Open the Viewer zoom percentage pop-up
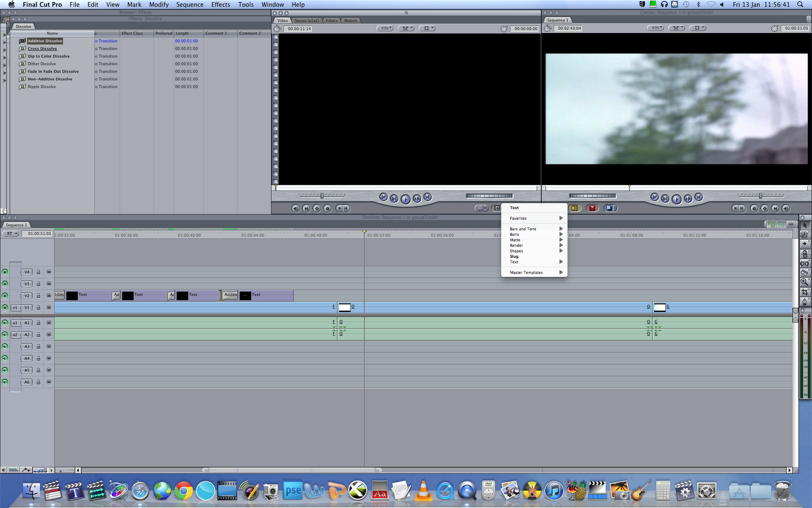Image resolution: width=812 pixels, height=508 pixels. 385,28
